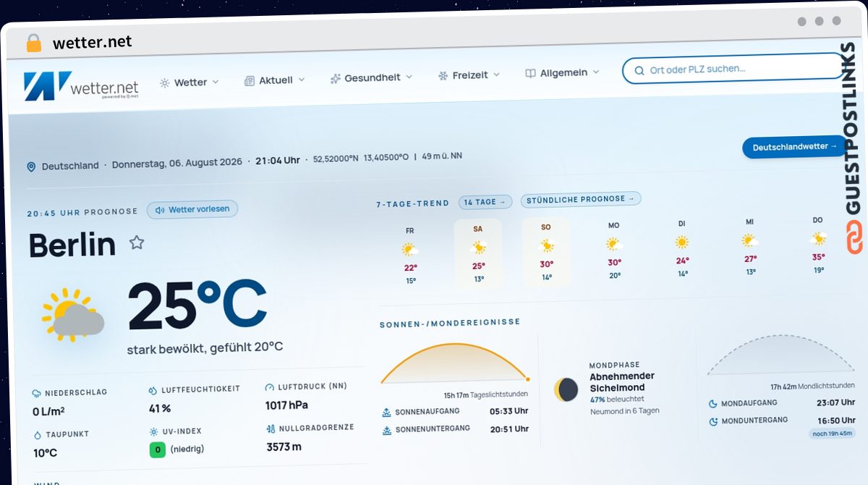This screenshot has height=485, width=868.
Task: Switch to the 14 Tage forecast
Action: (x=485, y=202)
